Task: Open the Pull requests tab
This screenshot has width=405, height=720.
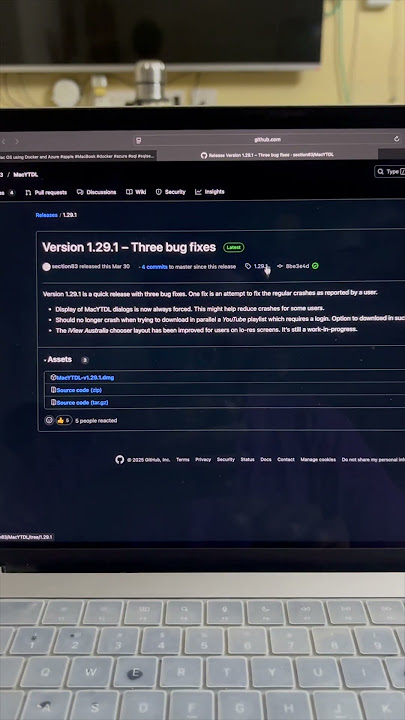Action: (x=46, y=192)
